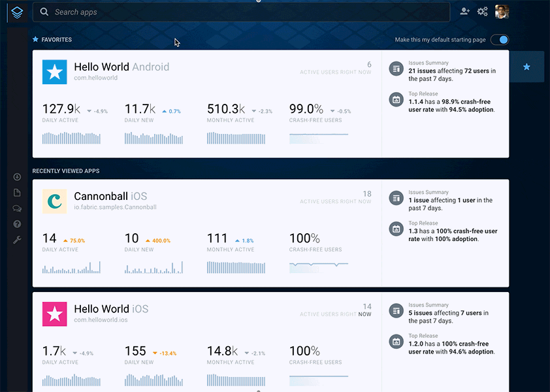The width and height of the screenshot is (550, 392).
Task: Click Top Release icon for Hello World Android
Action: 396,99
